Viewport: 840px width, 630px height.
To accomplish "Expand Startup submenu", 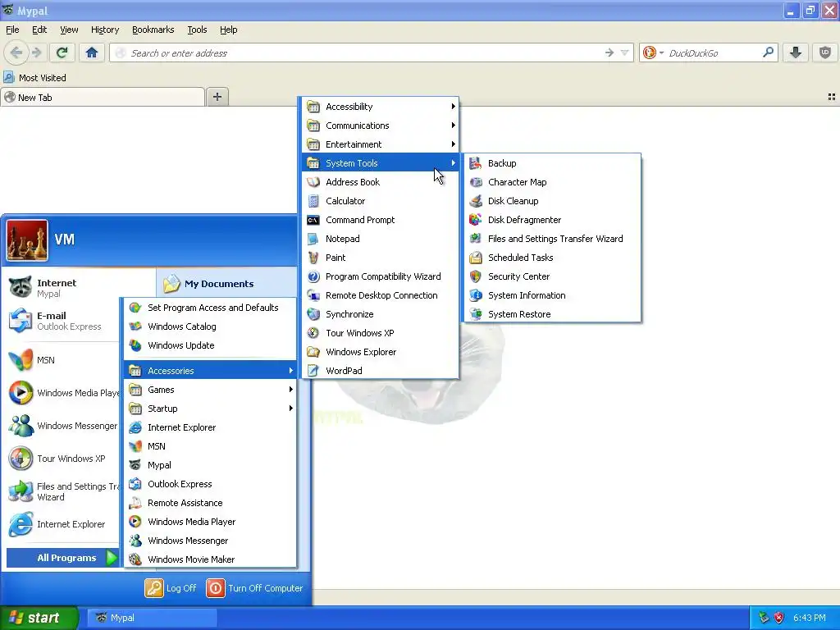I will pyautogui.click(x=210, y=409).
